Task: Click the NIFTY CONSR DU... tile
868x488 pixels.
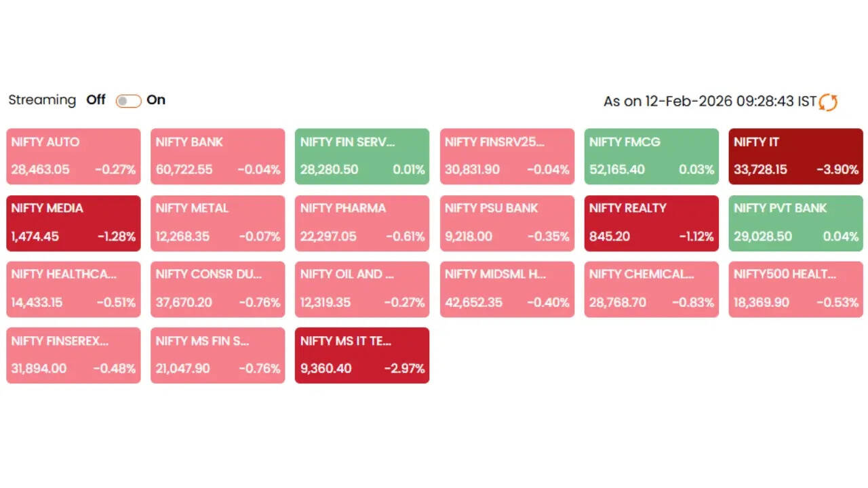Action: [x=218, y=289]
